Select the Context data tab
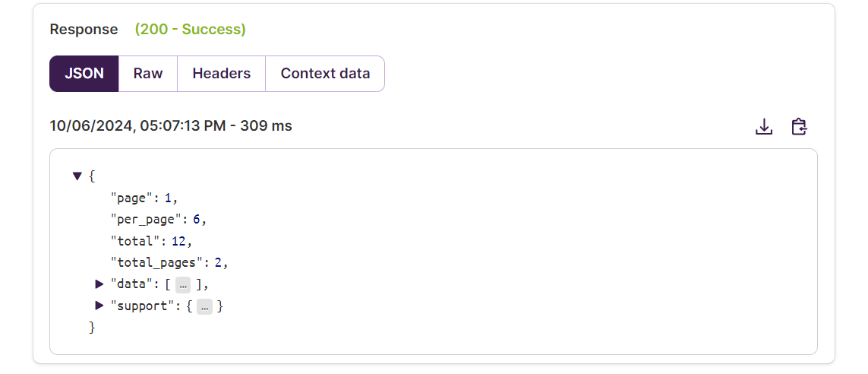This screenshot has width=868, height=374. [x=325, y=74]
